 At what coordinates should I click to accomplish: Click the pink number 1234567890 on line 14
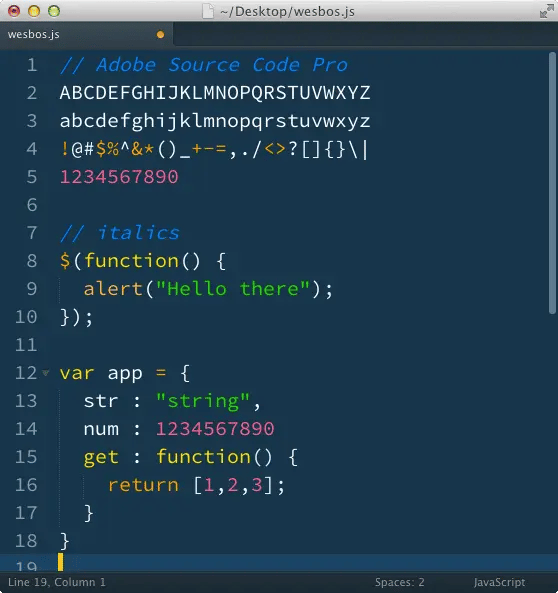tap(215, 429)
